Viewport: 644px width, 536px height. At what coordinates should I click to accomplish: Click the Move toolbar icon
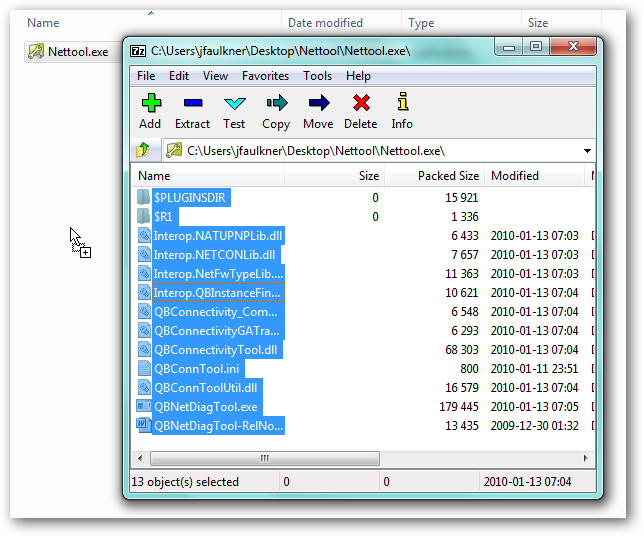click(x=319, y=103)
